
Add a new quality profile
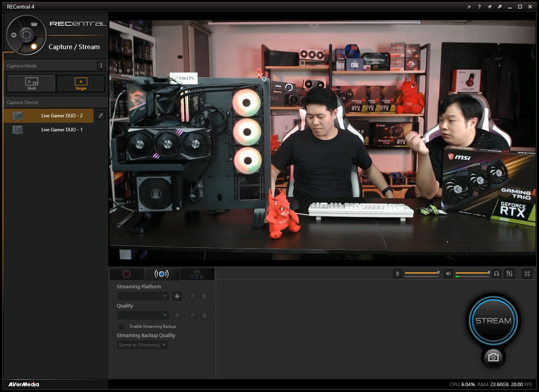[177, 315]
